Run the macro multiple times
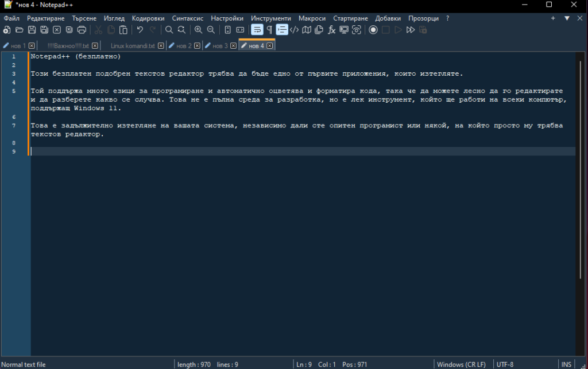 point(411,30)
